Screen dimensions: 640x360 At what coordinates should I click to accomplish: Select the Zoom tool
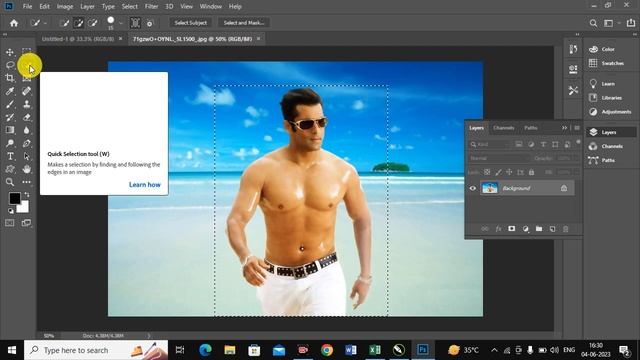tap(10, 182)
